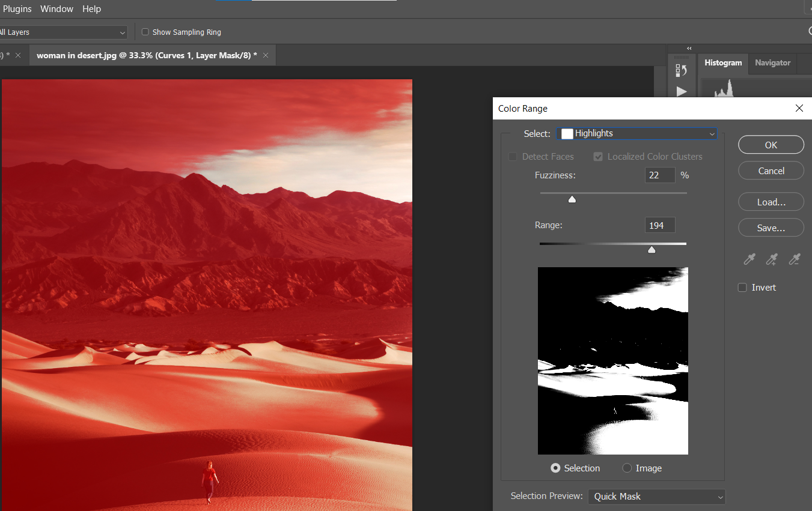
Task: Switch to the Navigator tab
Action: pyautogui.click(x=772, y=63)
